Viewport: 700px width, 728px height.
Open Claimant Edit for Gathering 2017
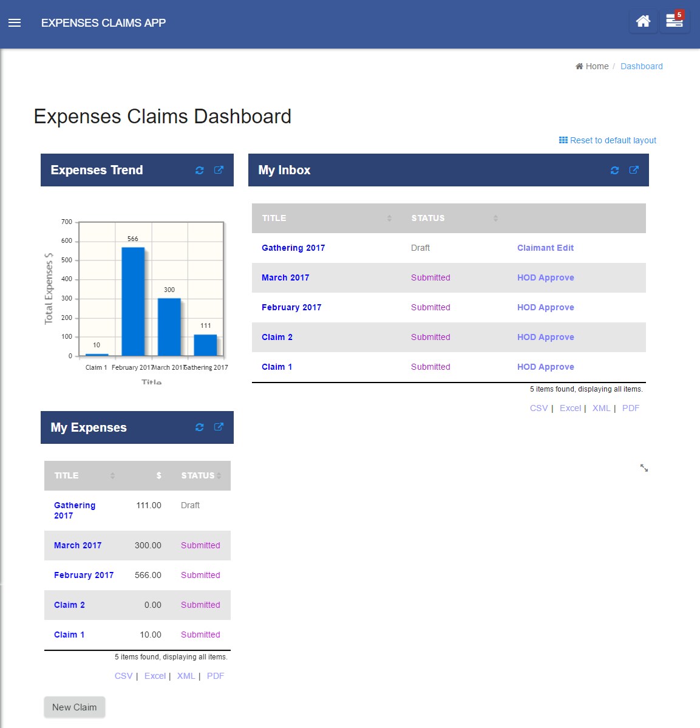545,248
